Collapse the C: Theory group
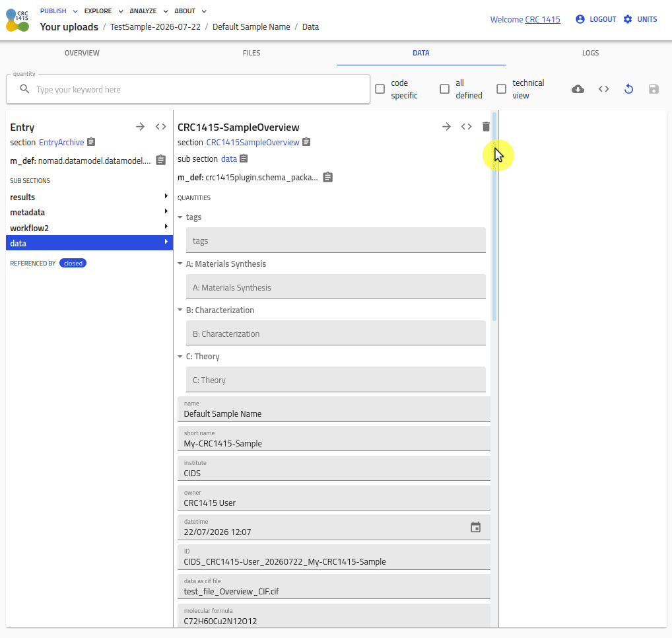This screenshot has height=638, width=672. click(180, 356)
